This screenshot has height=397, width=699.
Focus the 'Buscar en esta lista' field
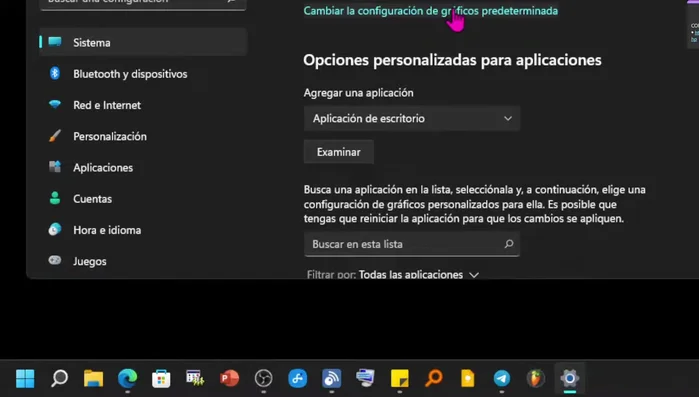(x=412, y=244)
